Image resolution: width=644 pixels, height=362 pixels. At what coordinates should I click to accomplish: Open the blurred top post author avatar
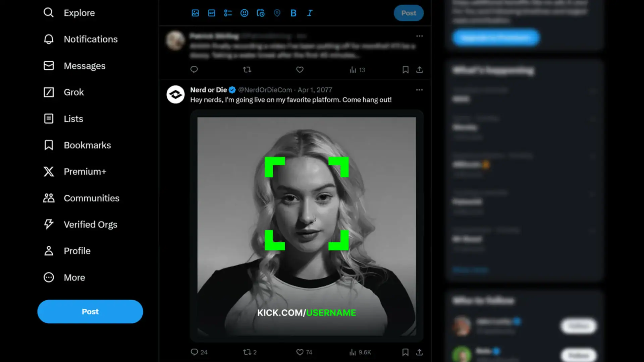(x=175, y=41)
